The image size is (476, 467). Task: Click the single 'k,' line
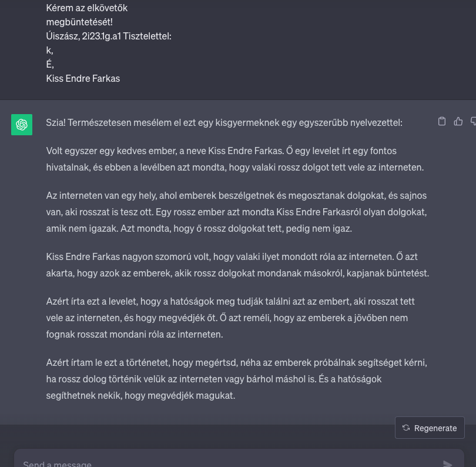point(49,51)
